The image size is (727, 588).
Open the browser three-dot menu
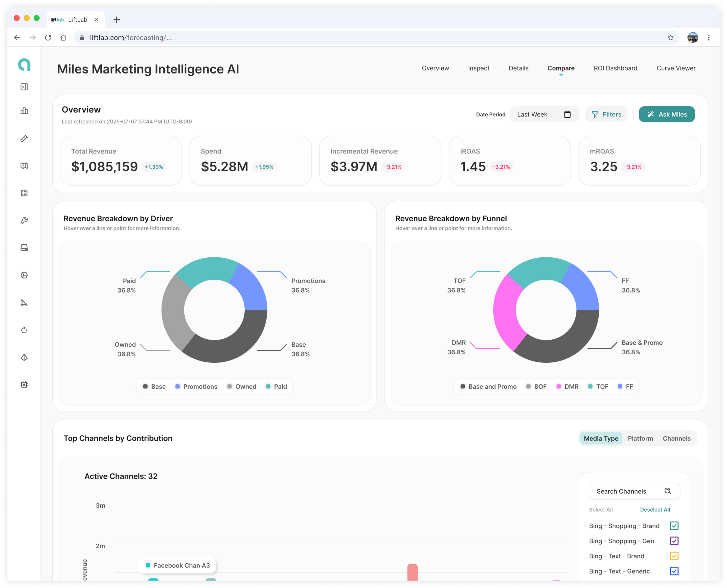click(x=709, y=38)
